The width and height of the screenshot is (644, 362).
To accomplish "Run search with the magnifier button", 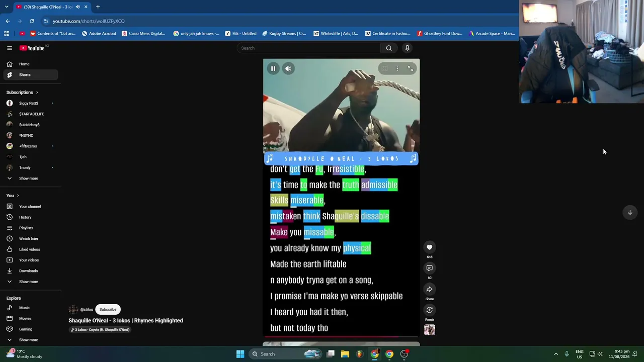I will point(389,48).
